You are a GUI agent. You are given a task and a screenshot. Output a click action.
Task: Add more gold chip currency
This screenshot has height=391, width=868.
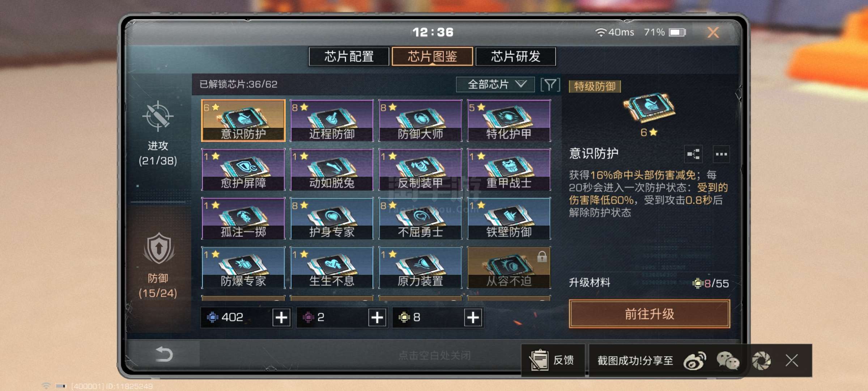click(473, 318)
